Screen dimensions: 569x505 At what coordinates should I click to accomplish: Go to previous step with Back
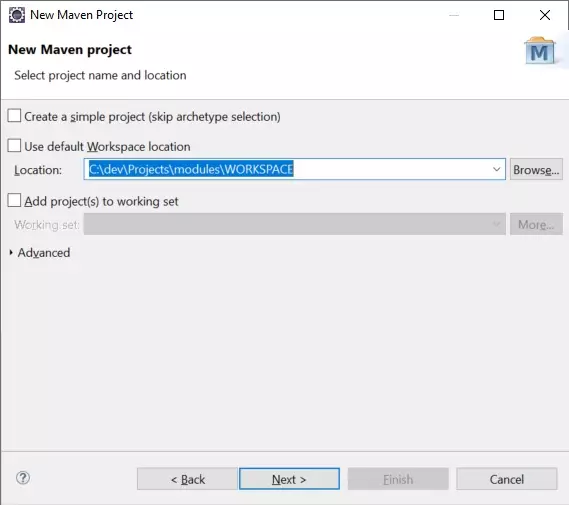(187, 479)
